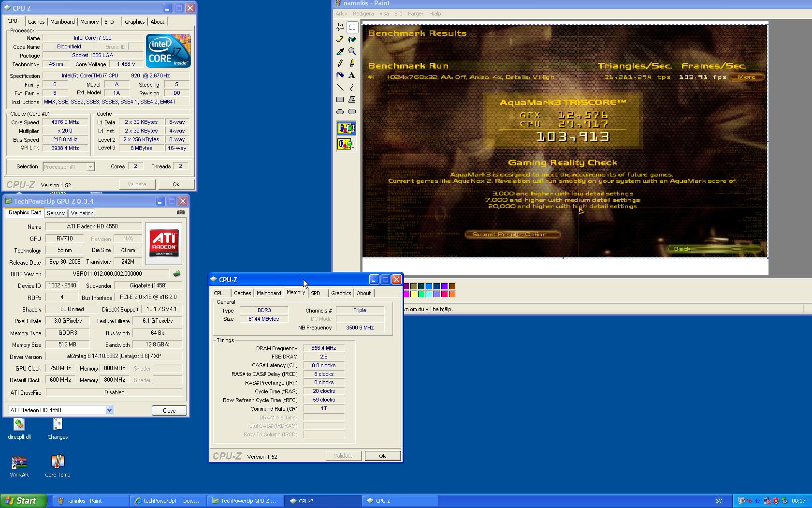The height and width of the screenshot is (508, 812).
Task: Switch to Mainboard tab in top CPU-Z window
Action: pos(62,22)
